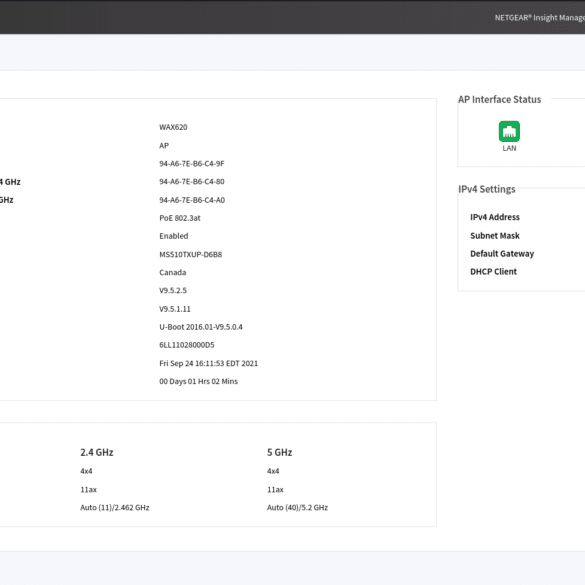Click backup firmware version V9.5.1.11
Image resolution: width=585 pixels, height=585 pixels.
pos(175,309)
